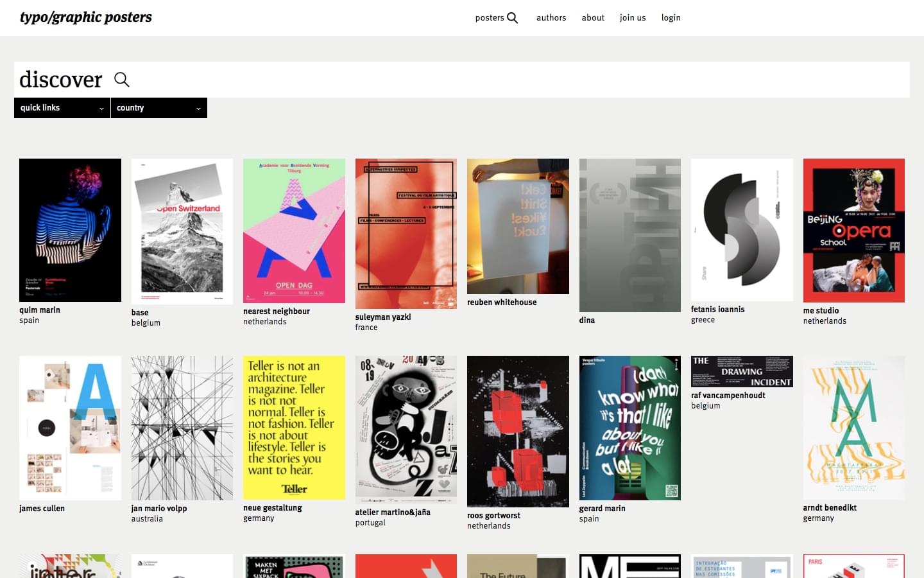Click 'netherlands' under me studio
924x578 pixels.
pos(825,321)
